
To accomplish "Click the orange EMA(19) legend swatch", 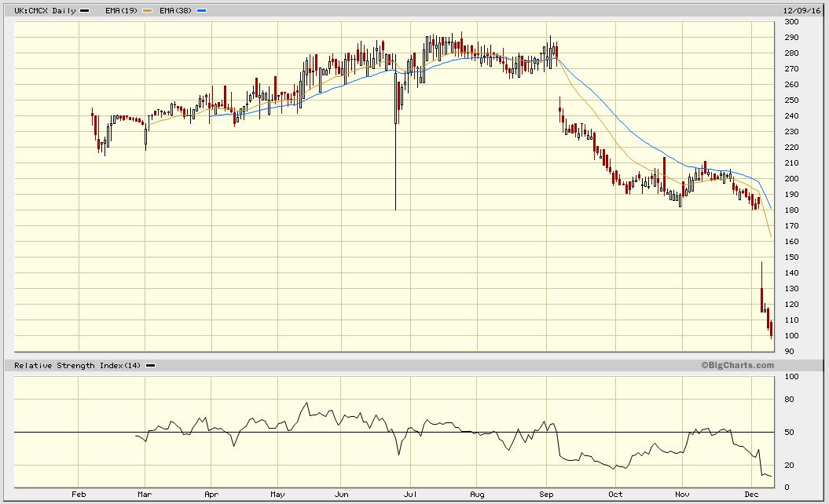I will point(147,10).
